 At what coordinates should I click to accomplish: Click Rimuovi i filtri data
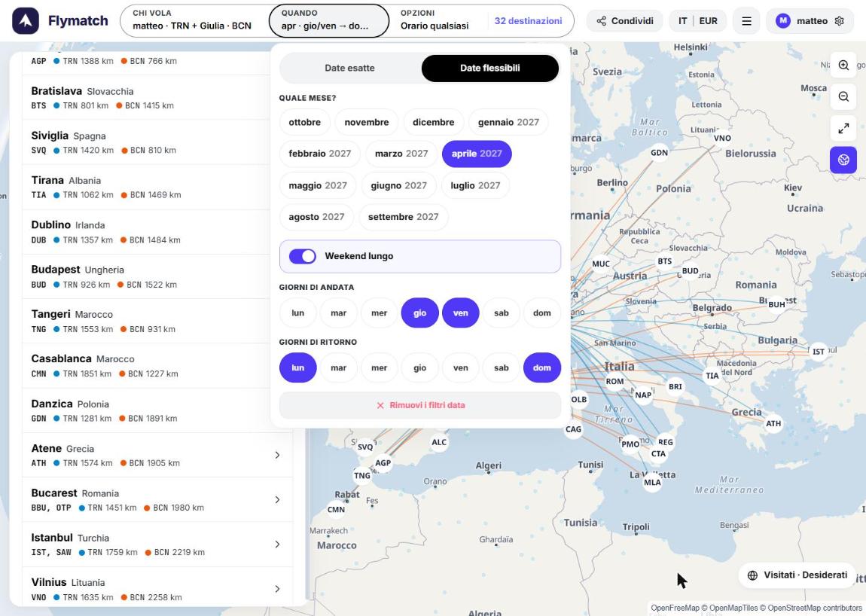pyautogui.click(x=419, y=405)
